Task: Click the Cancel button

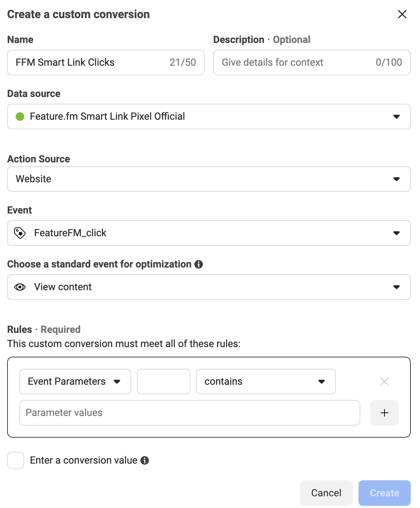Action: [x=326, y=493]
